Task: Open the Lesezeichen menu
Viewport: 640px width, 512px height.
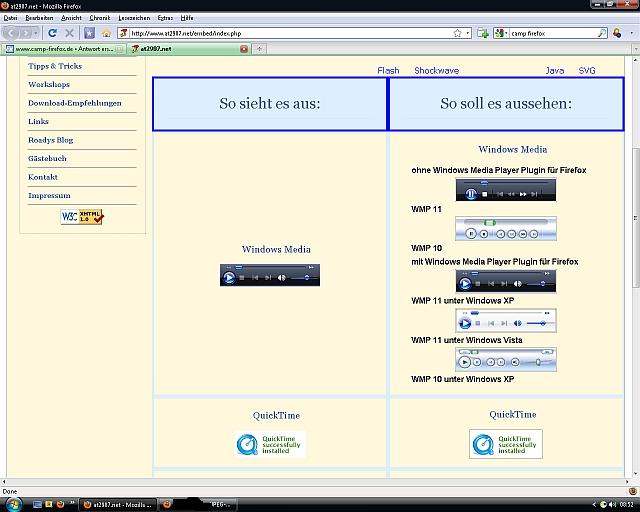Action: pos(134,18)
